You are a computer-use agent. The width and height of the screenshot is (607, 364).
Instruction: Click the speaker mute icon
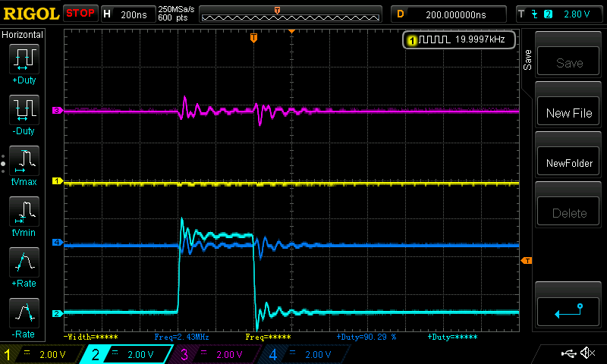(x=587, y=353)
